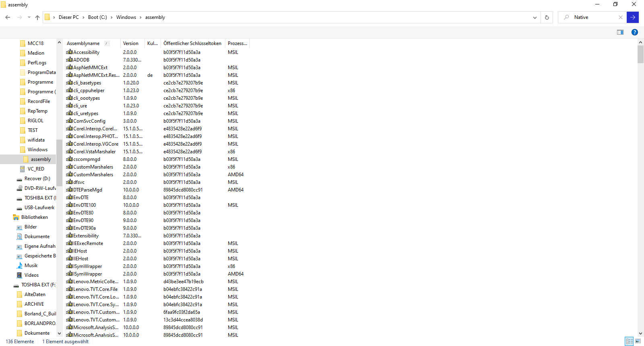Select the EnvDTE100 assembly icon
This screenshot has height=346, width=644.
click(x=69, y=205)
